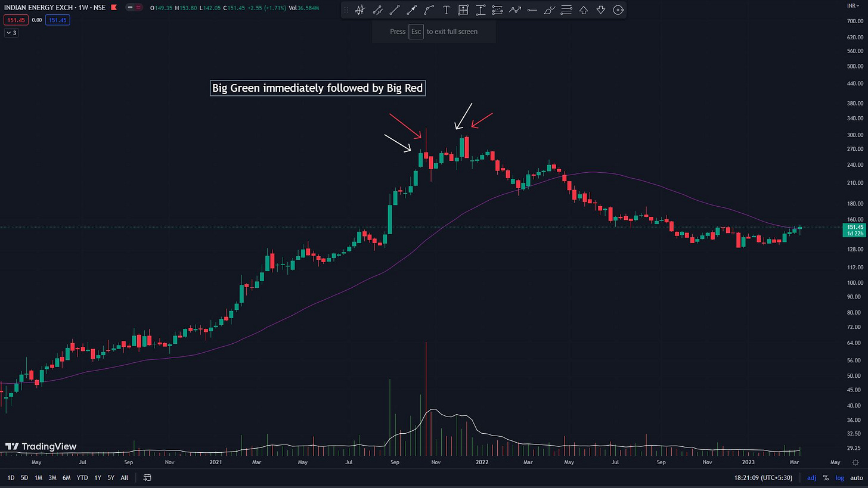Click the red flag next to NSE
The width and height of the screenshot is (868, 488).
pyautogui.click(x=113, y=7)
